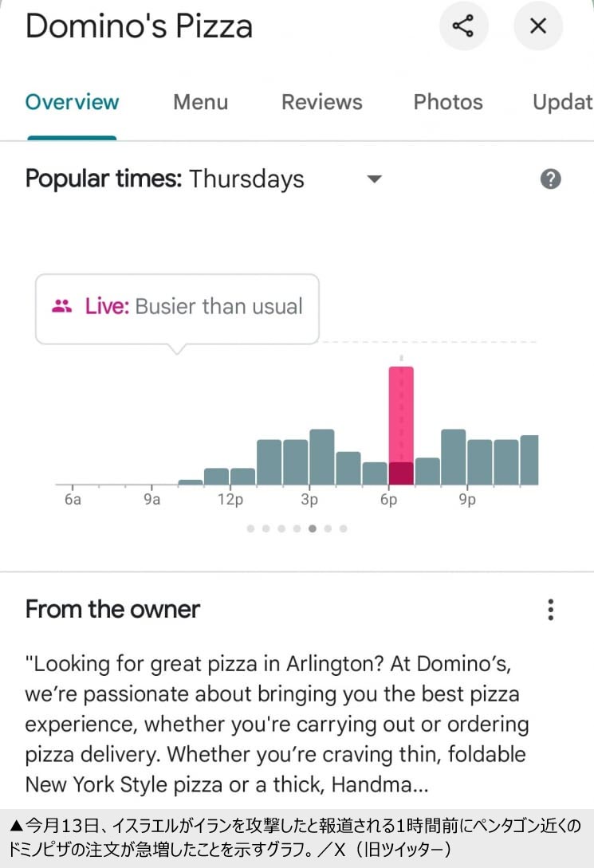Tap the tallest gray 3p bar
The image size is (594, 868).
tap(321, 457)
